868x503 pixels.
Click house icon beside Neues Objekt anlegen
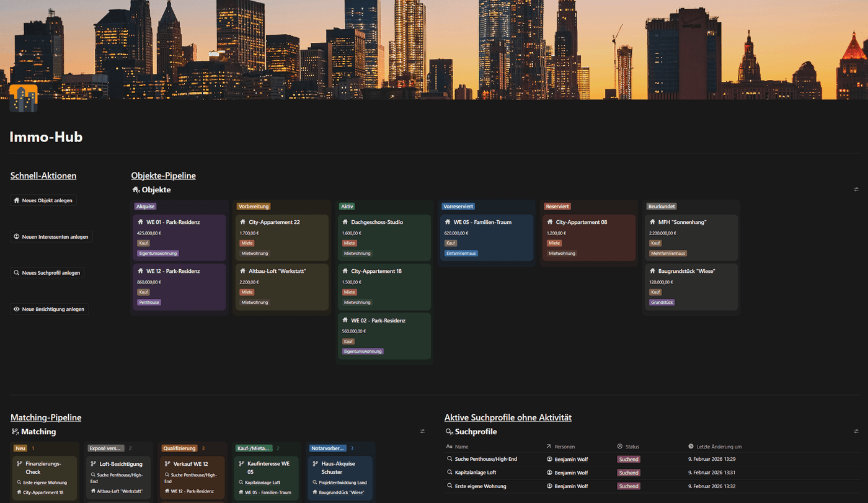click(17, 201)
